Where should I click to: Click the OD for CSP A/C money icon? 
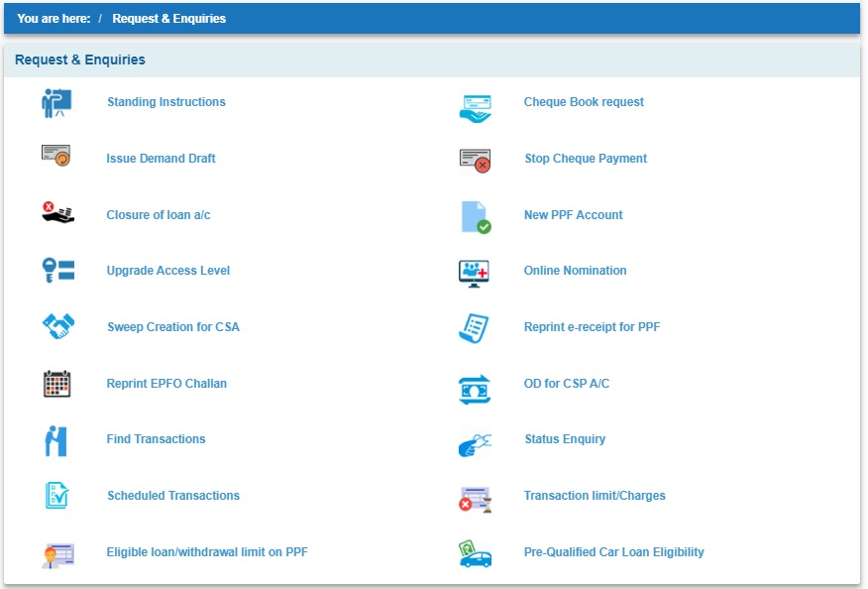point(475,390)
